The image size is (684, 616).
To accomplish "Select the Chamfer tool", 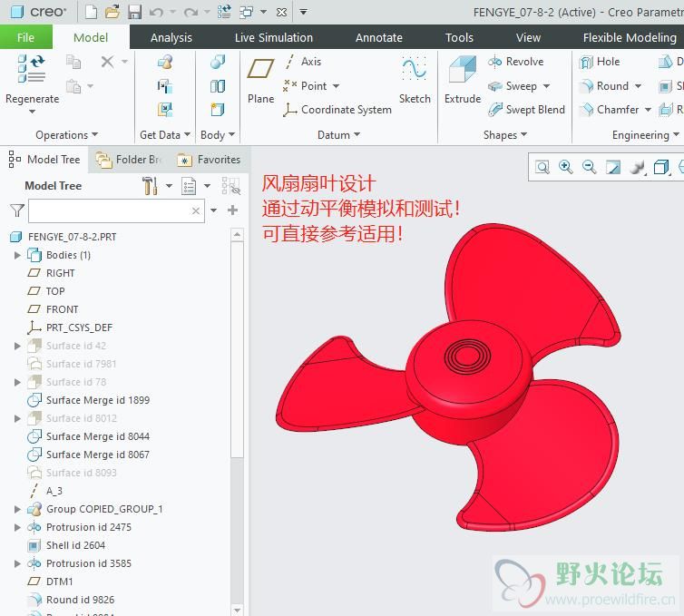I will click(x=610, y=110).
